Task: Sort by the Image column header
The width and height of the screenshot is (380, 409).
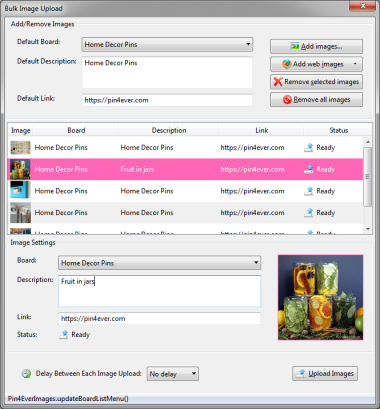Action: point(21,130)
